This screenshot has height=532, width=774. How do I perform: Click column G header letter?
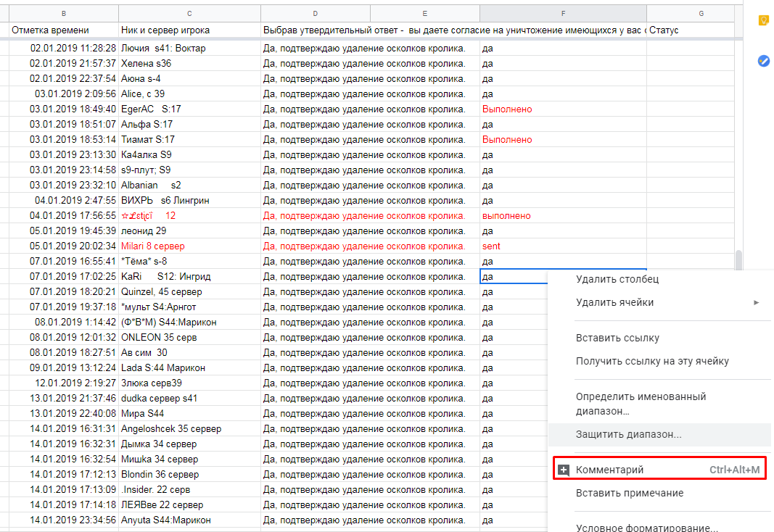coord(701,13)
